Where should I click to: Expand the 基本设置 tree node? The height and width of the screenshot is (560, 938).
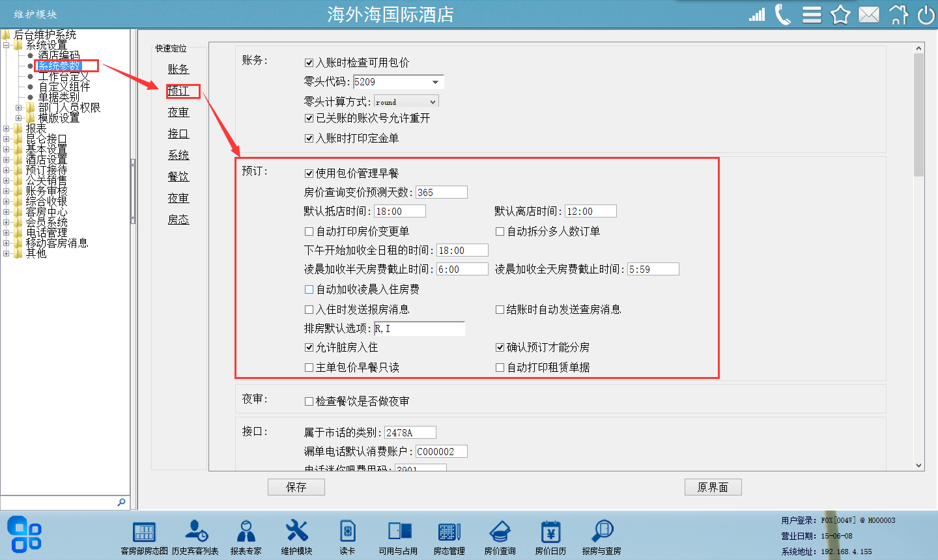[x=6, y=150]
